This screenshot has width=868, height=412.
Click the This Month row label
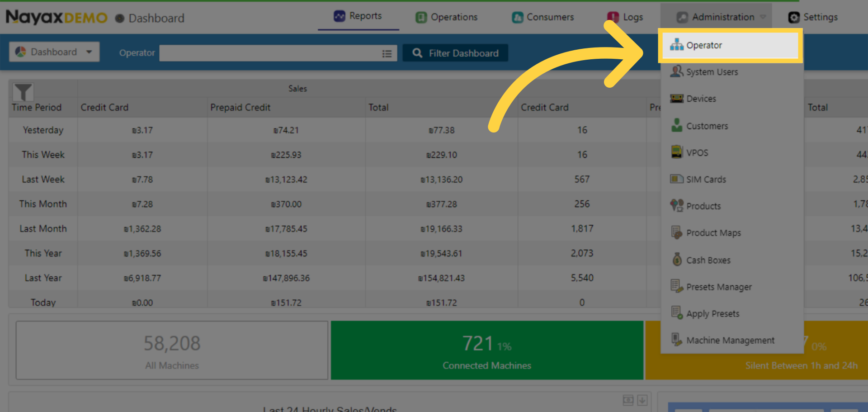[x=43, y=204]
